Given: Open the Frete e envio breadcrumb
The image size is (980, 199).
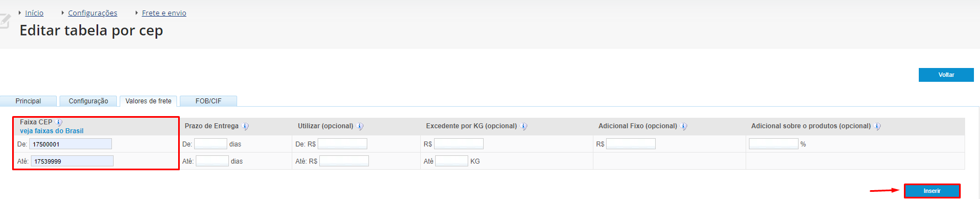Looking at the screenshot, I should tap(164, 13).
